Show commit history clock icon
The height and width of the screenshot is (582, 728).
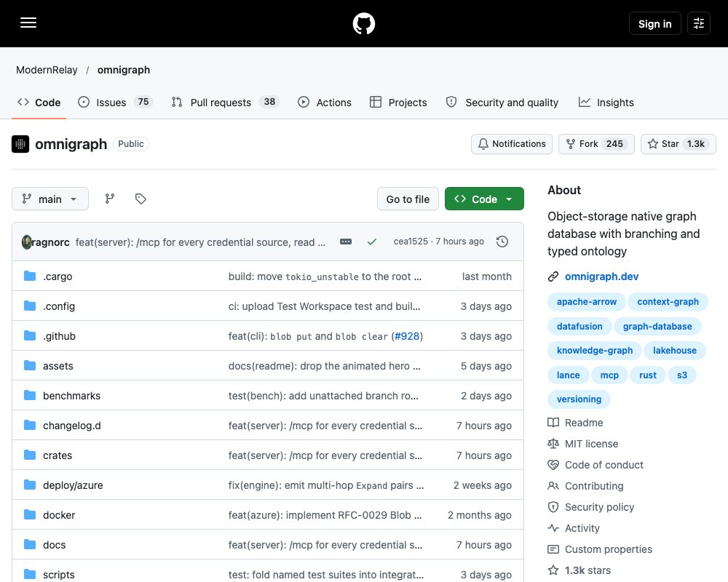pyautogui.click(x=502, y=242)
